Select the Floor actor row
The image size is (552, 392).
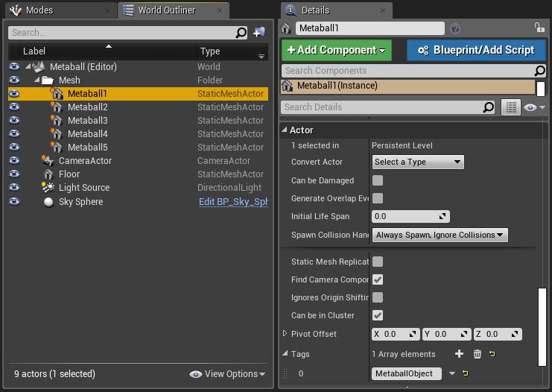(138, 174)
